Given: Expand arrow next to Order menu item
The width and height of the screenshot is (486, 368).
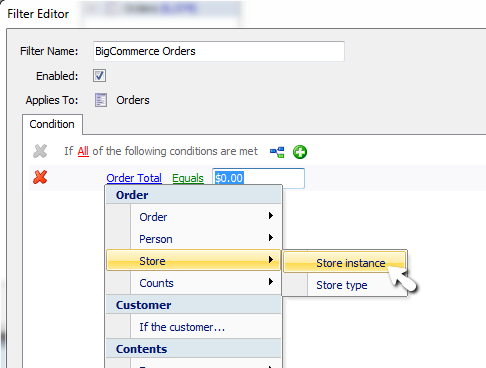Looking at the screenshot, I should click(x=271, y=216).
